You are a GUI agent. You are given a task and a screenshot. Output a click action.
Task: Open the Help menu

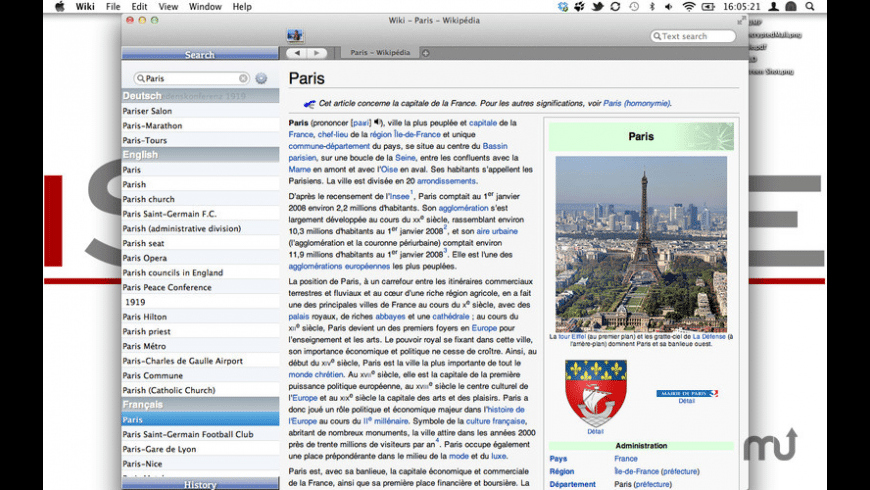[242, 7]
